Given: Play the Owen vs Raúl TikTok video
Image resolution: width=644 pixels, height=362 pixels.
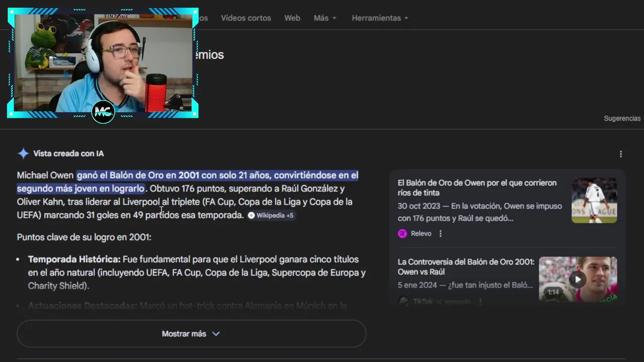Looking at the screenshot, I should (x=578, y=280).
